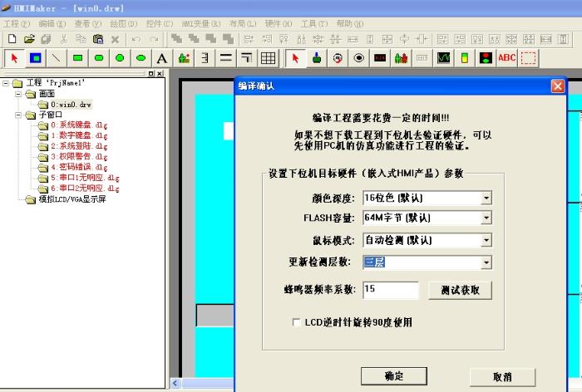The width and height of the screenshot is (582, 392).
Task: Open the 工具 menu
Action: coord(313,24)
